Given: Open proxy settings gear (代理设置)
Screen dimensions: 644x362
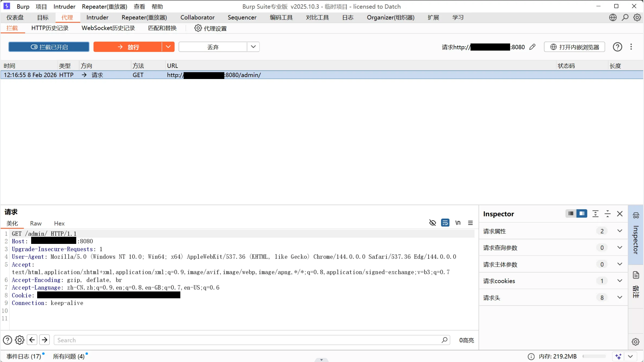Looking at the screenshot, I should pos(198,28).
